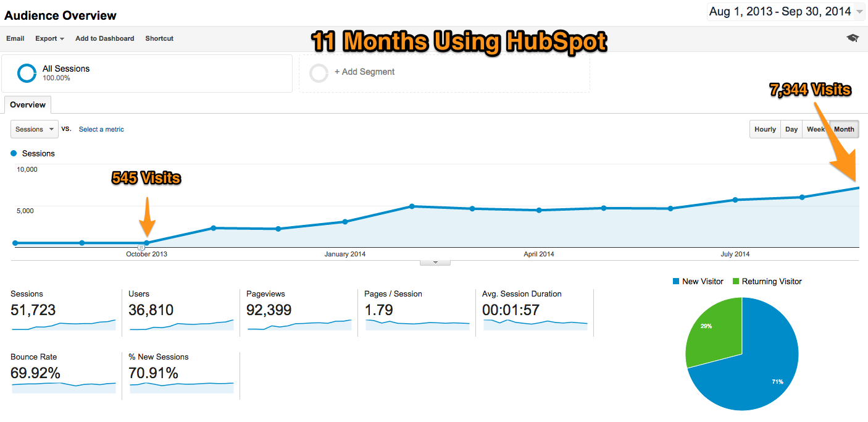Click the July 2014 axis label
868x422 pixels.
click(735, 254)
